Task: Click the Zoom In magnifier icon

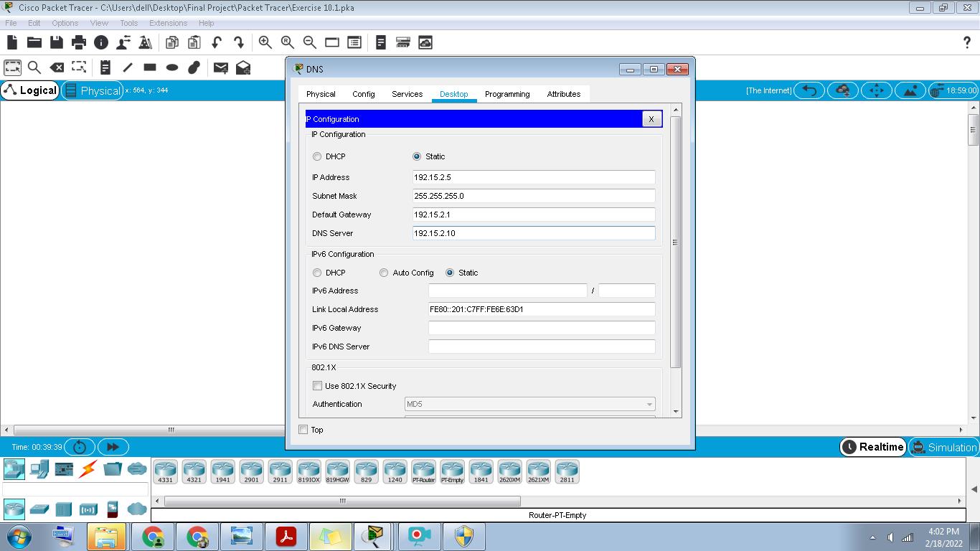Action: point(265,42)
